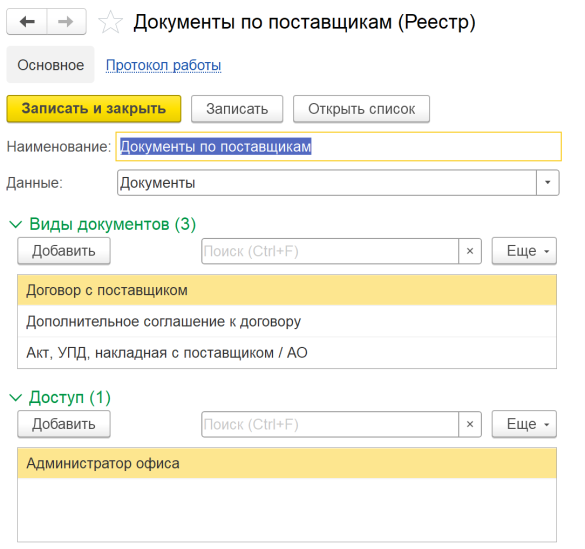The height and width of the screenshot is (549, 585).
Task: Focus search field in Доступ section
Action: click(x=330, y=424)
